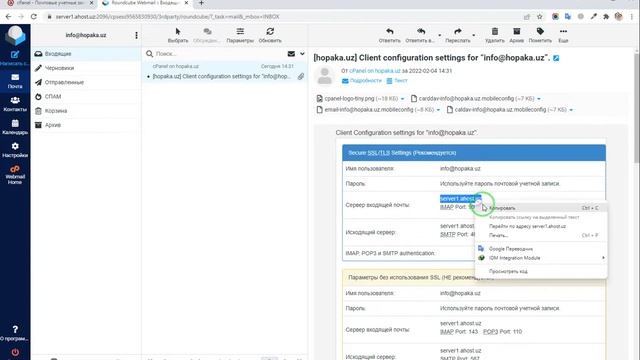The height and width of the screenshot is (360, 640).
Task: Expand caldav mobileconfig attachment dropdown
Action: pyautogui.click(x=571, y=110)
